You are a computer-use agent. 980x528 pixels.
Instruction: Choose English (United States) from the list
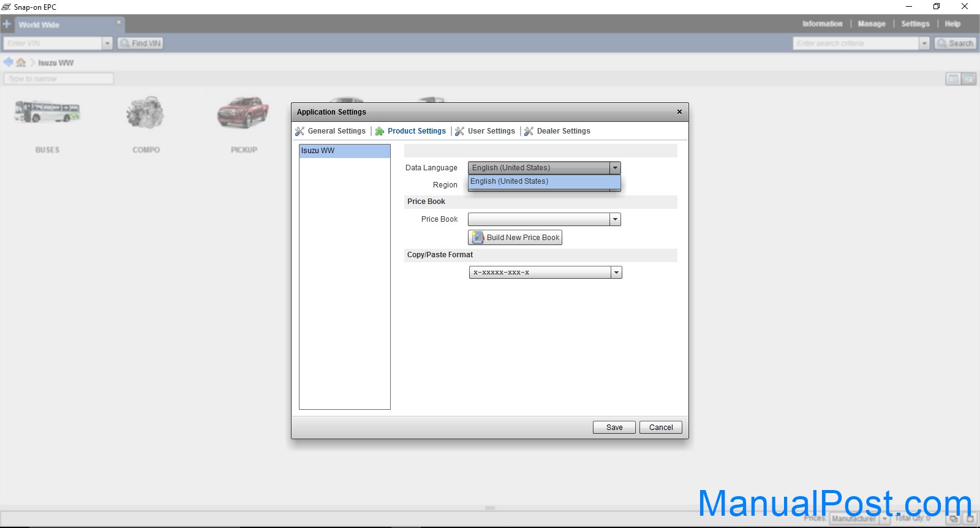(x=545, y=181)
